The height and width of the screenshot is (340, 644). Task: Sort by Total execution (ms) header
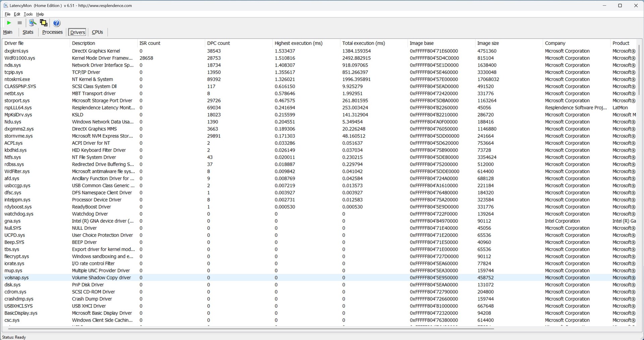(x=374, y=43)
